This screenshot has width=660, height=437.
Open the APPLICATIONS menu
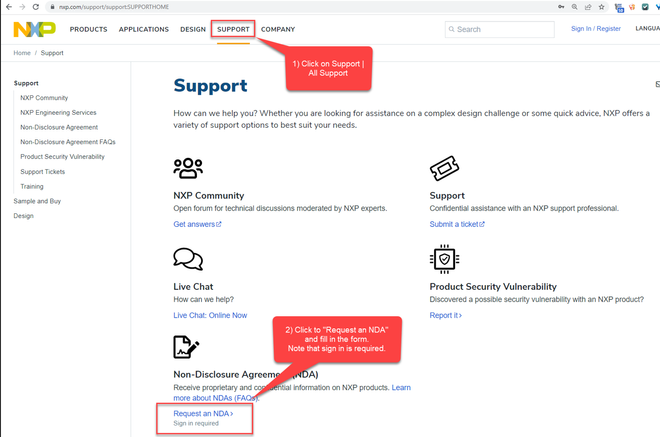pos(144,29)
